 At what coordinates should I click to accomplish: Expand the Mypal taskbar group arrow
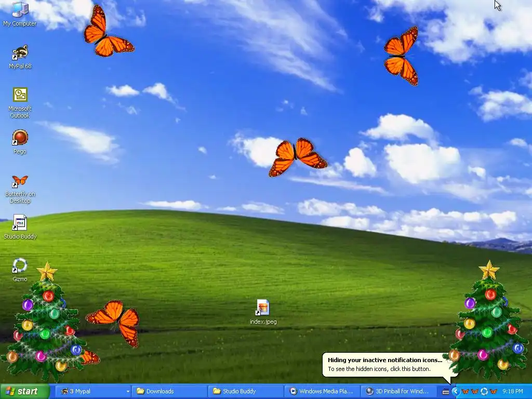(128, 391)
